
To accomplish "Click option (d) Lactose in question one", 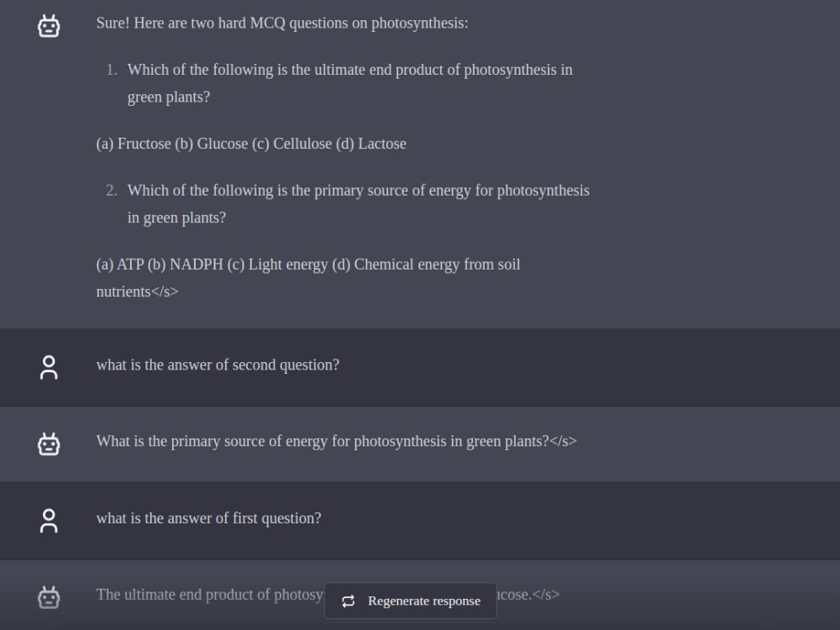I will [373, 144].
